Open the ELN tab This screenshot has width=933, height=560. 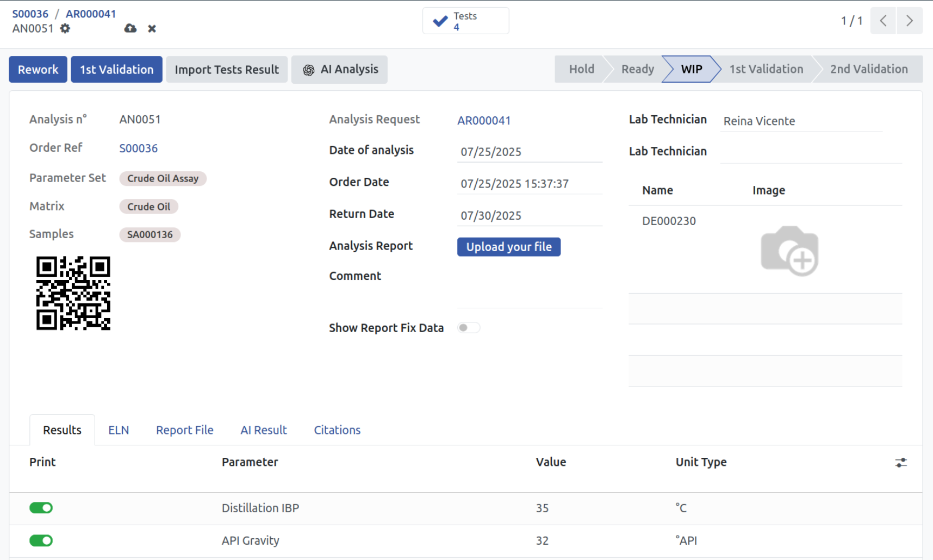click(x=119, y=430)
